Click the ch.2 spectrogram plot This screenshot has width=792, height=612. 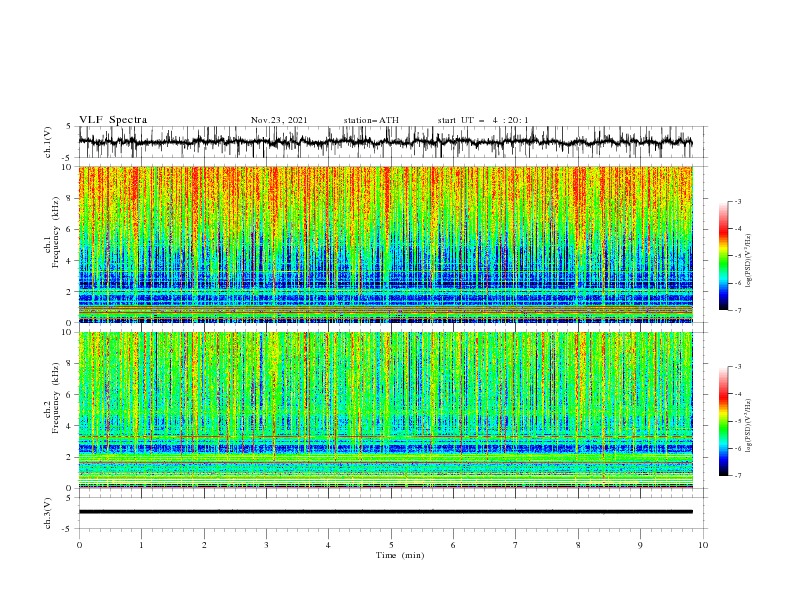[x=385, y=410]
